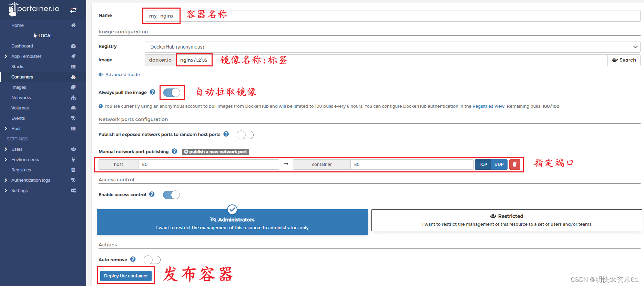Expand the Settings submenu chevron
This screenshot has height=286, width=644.
click(x=6, y=190)
